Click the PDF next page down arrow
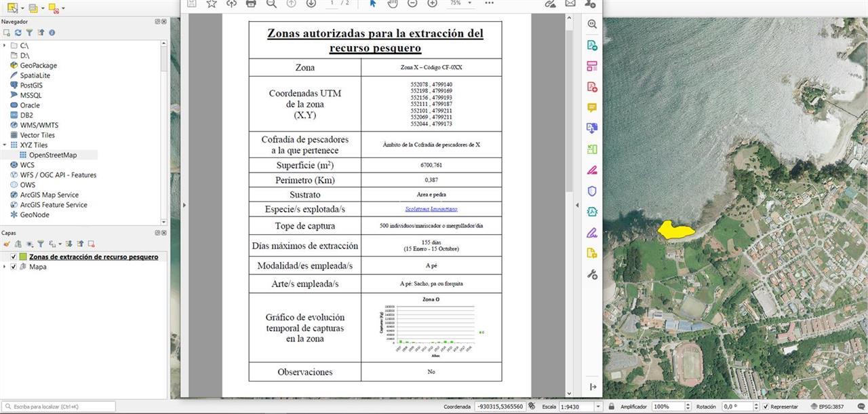The height and width of the screenshot is (414, 868). [311, 3]
